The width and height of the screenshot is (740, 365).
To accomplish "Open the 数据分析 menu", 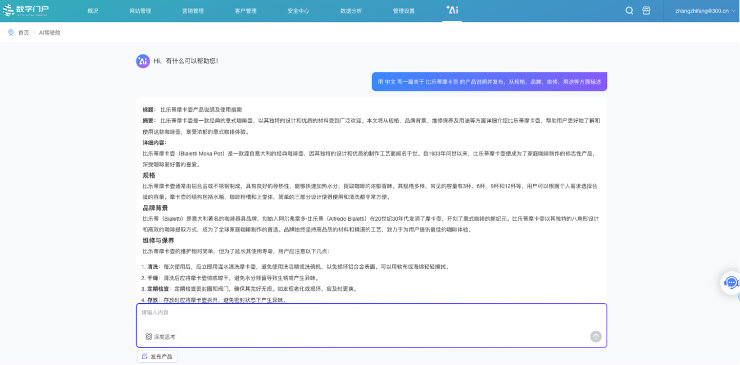I will click(x=351, y=11).
